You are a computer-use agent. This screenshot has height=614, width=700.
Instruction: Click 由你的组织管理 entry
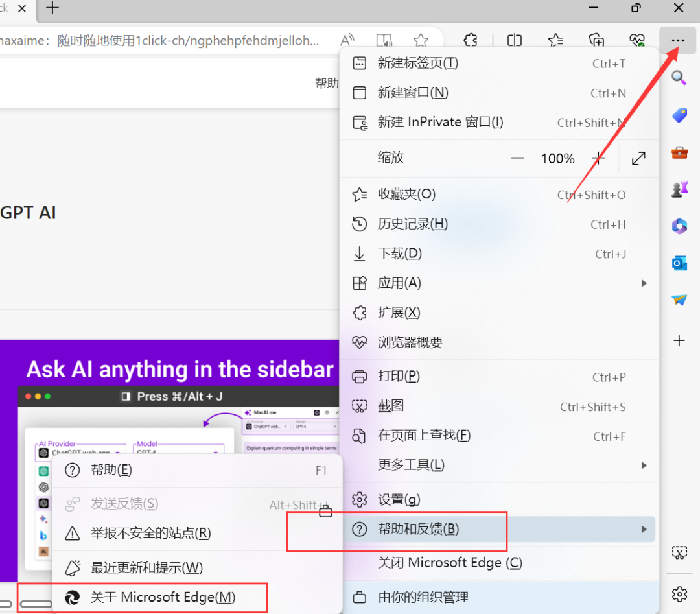[x=499, y=598]
